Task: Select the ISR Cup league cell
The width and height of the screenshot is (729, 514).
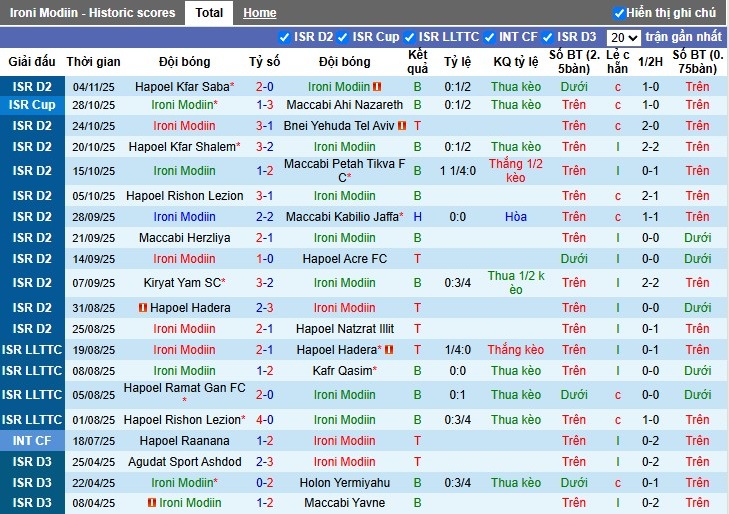Action: pos(32,105)
